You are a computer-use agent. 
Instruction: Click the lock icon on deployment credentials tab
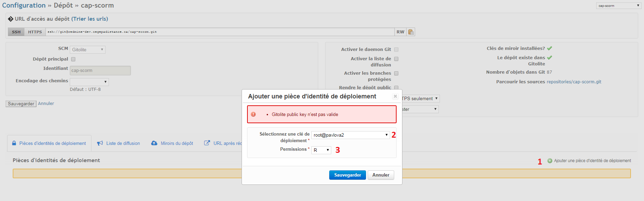tap(14, 143)
